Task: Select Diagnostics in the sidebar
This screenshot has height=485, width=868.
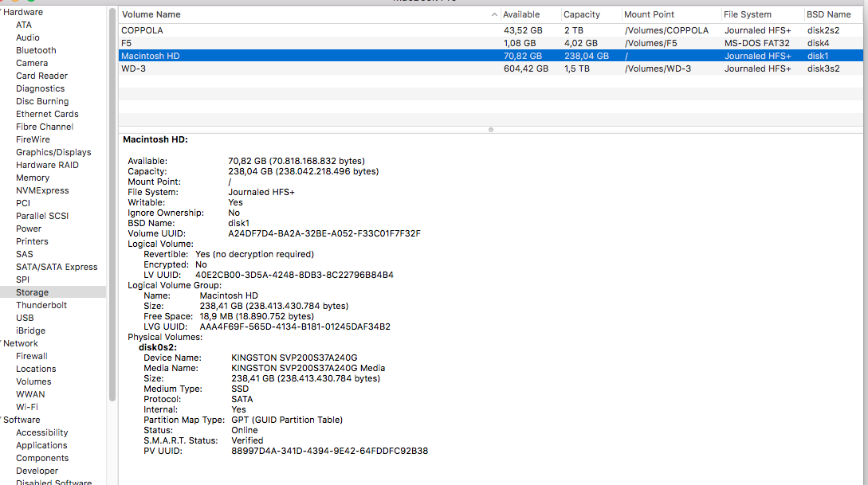Action: click(41, 88)
